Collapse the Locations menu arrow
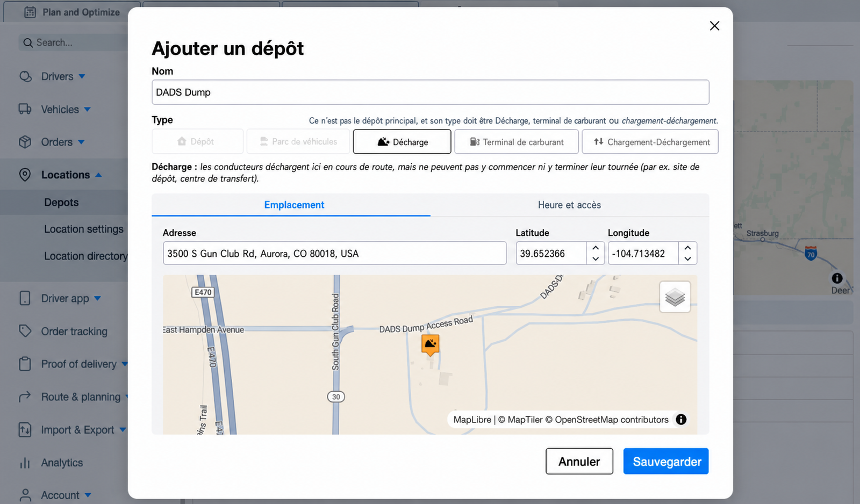Viewport: 860px width, 504px height. pyautogui.click(x=98, y=175)
